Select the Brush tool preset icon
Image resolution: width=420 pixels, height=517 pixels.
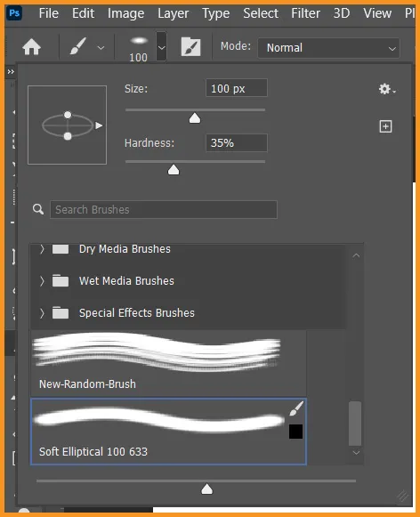[77, 46]
